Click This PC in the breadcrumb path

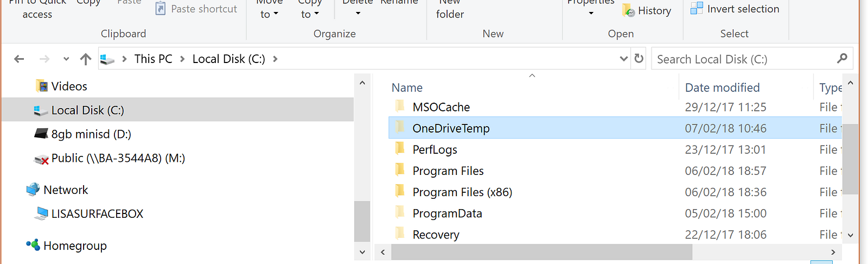click(x=153, y=59)
